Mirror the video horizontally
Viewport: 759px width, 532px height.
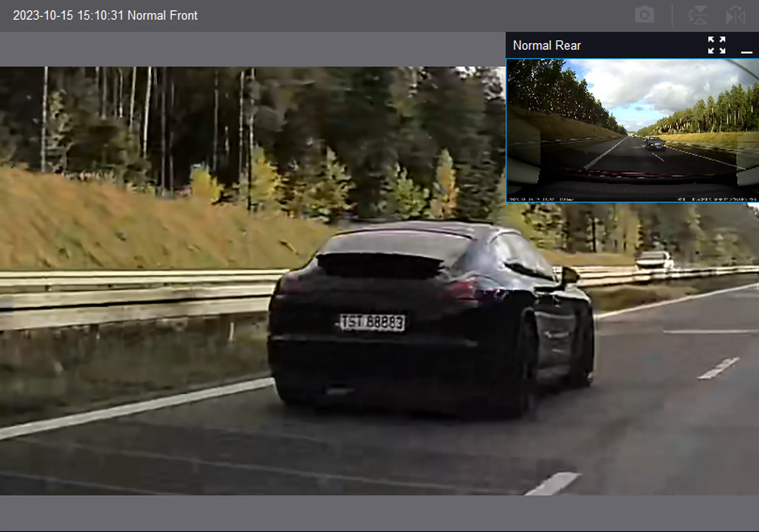735,15
